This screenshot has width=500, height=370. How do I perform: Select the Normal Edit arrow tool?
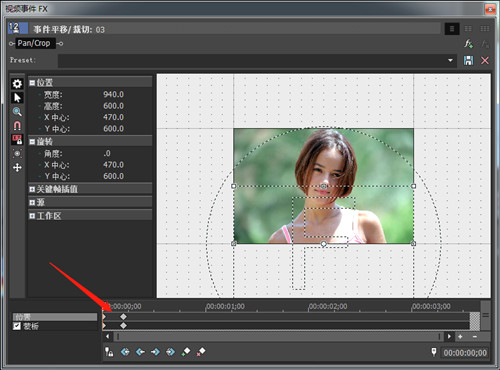pos(17,98)
